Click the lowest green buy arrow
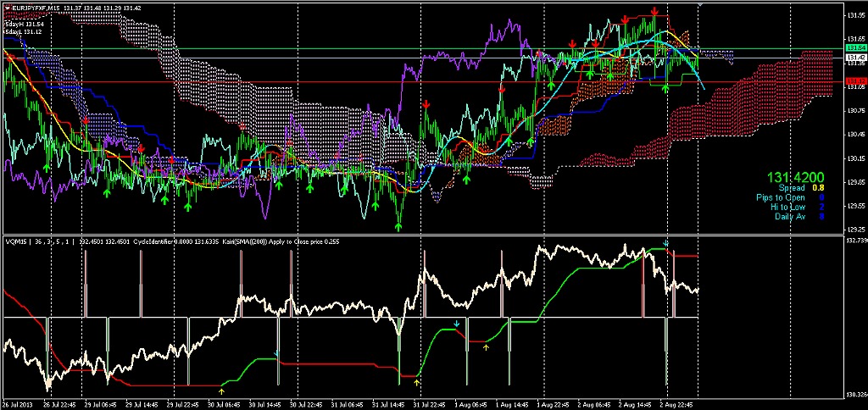 point(398,224)
